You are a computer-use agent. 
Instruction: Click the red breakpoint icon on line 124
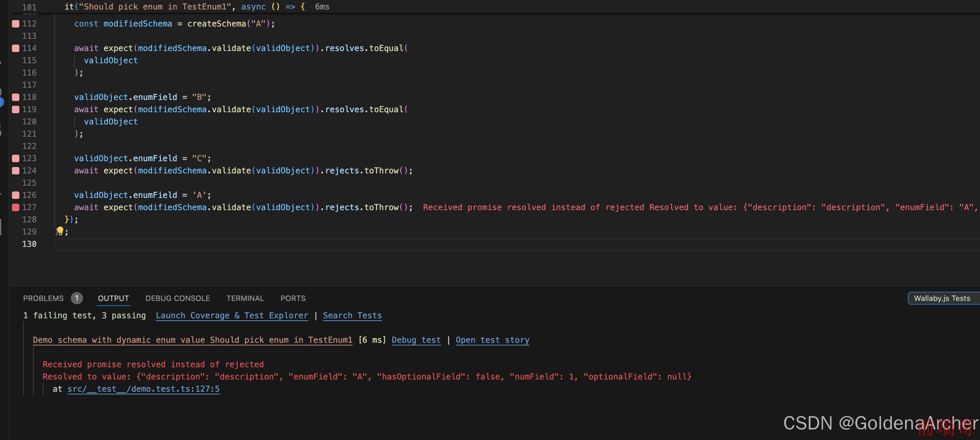coord(16,170)
